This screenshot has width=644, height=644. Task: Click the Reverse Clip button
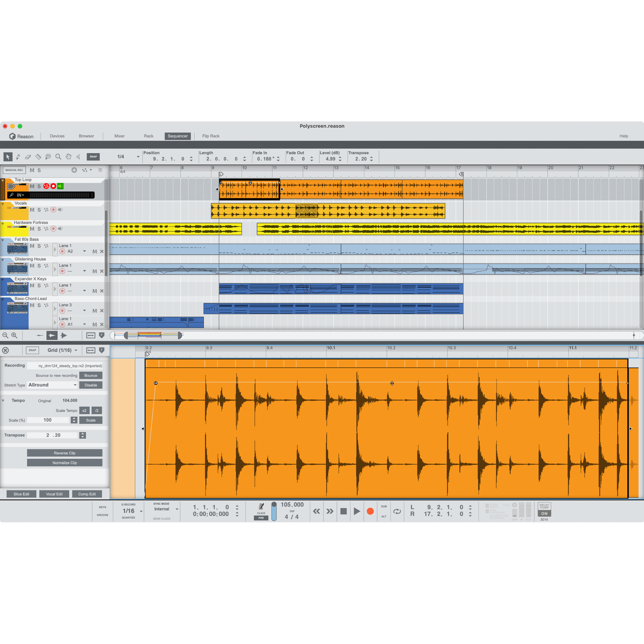(65, 453)
